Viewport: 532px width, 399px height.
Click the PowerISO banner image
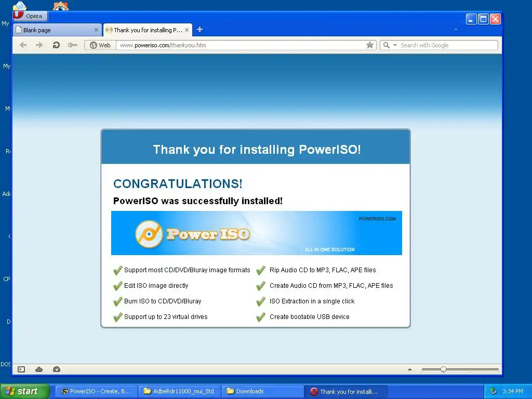point(257,233)
